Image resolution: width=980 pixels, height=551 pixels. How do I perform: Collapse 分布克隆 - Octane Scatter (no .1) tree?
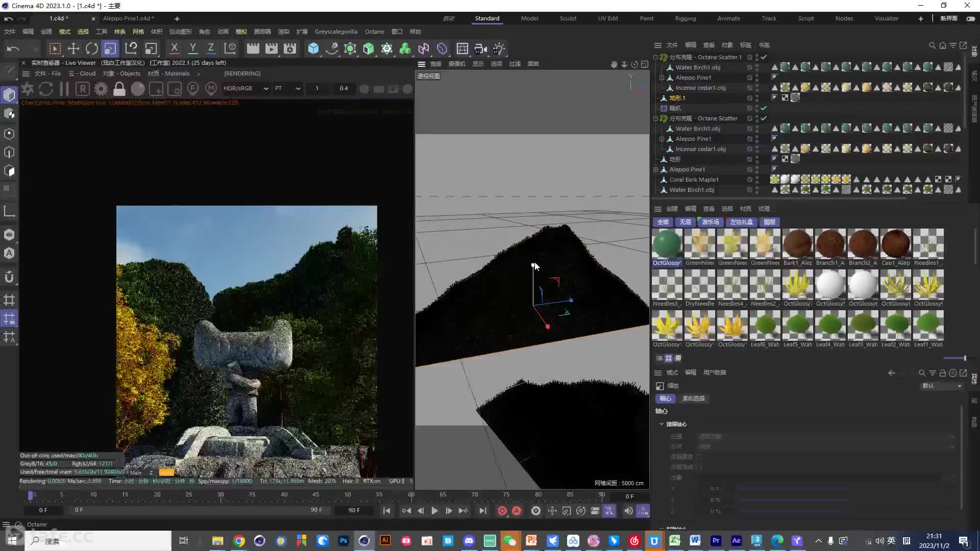click(x=656, y=118)
